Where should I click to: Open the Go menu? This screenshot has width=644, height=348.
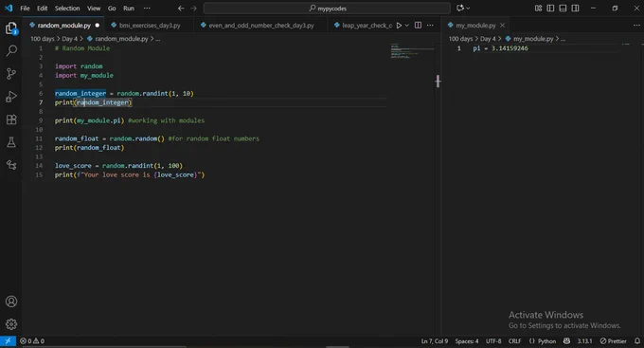click(112, 8)
